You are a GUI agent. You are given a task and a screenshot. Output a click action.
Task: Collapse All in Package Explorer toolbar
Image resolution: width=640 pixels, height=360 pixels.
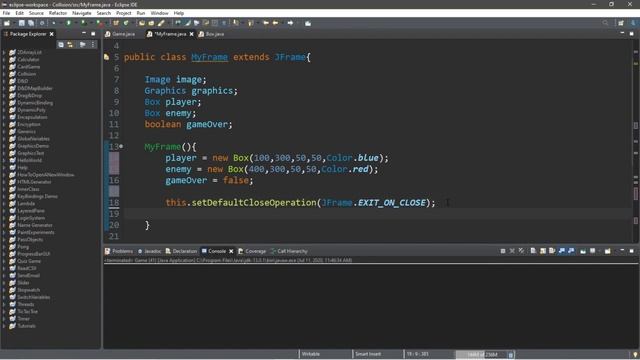(61, 44)
